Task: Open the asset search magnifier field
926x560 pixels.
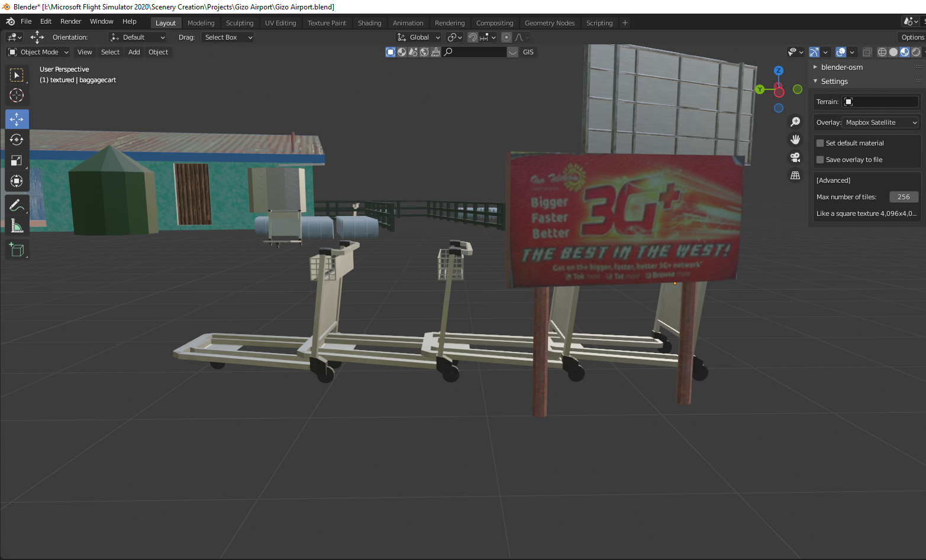Action: [x=474, y=52]
